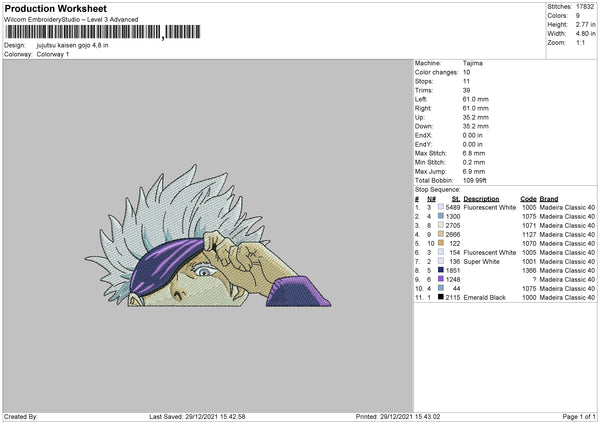Click the Stitches value '17832'

point(585,7)
